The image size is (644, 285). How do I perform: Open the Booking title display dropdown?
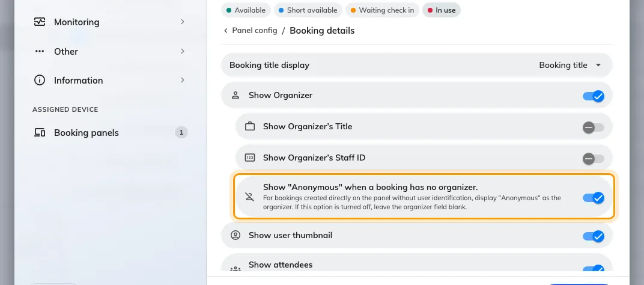click(417, 65)
